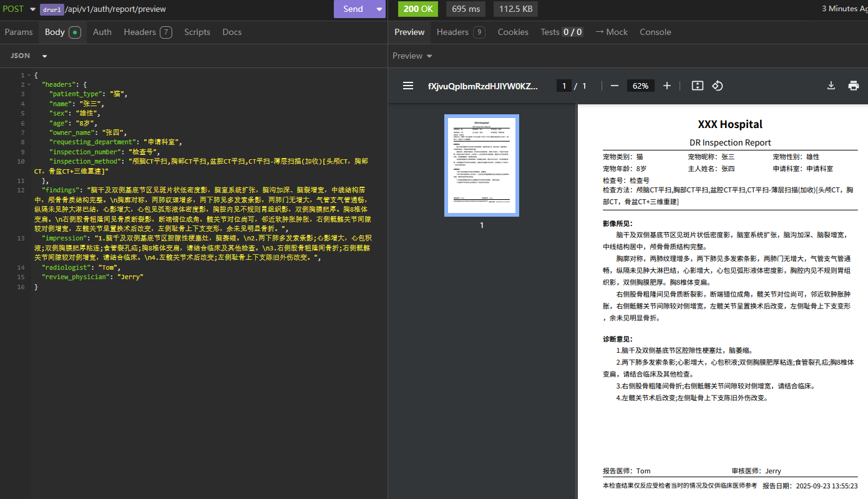
Task: Click the fit to page icon
Action: 698,86
